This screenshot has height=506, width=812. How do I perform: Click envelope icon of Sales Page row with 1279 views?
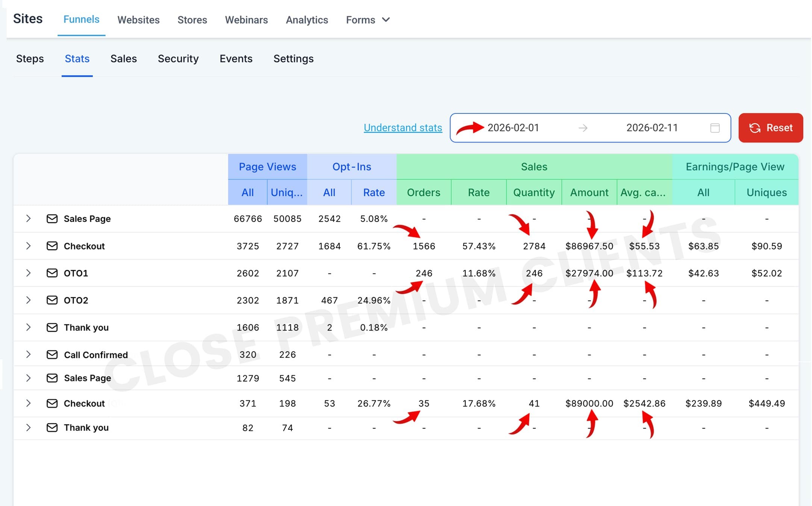tap(52, 378)
